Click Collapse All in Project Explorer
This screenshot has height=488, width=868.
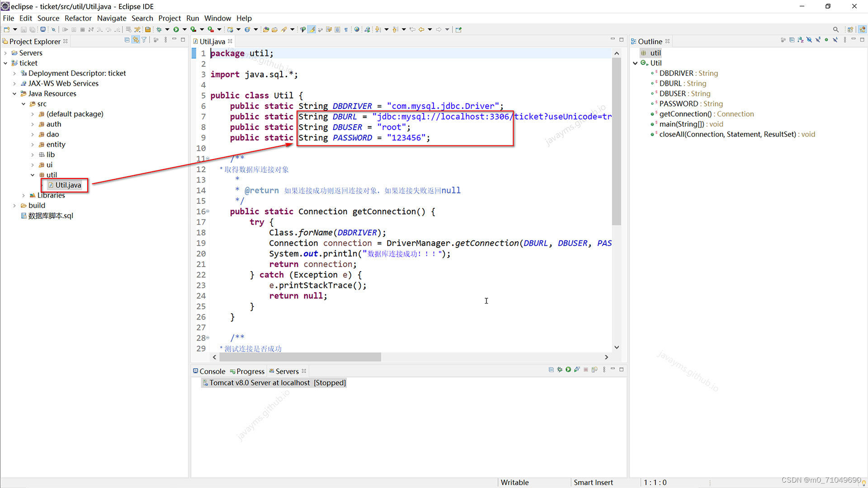pyautogui.click(x=127, y=40)
